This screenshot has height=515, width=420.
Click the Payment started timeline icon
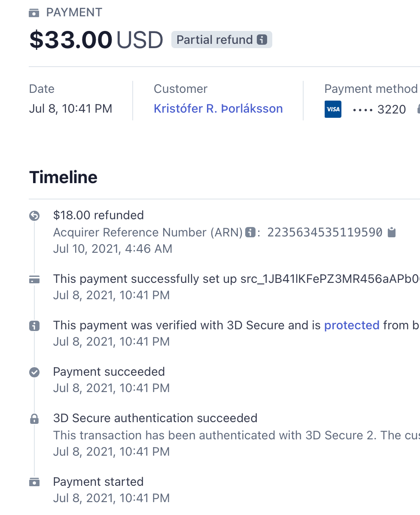34,482
